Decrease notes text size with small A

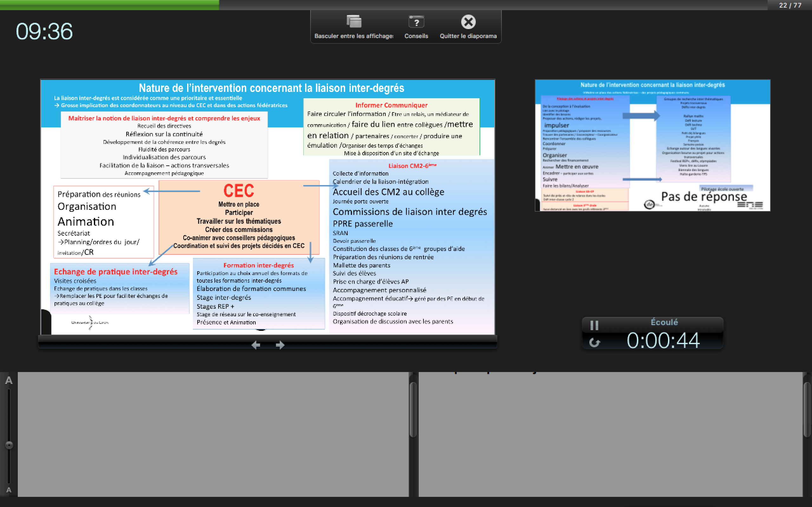(x=9, y=490)
